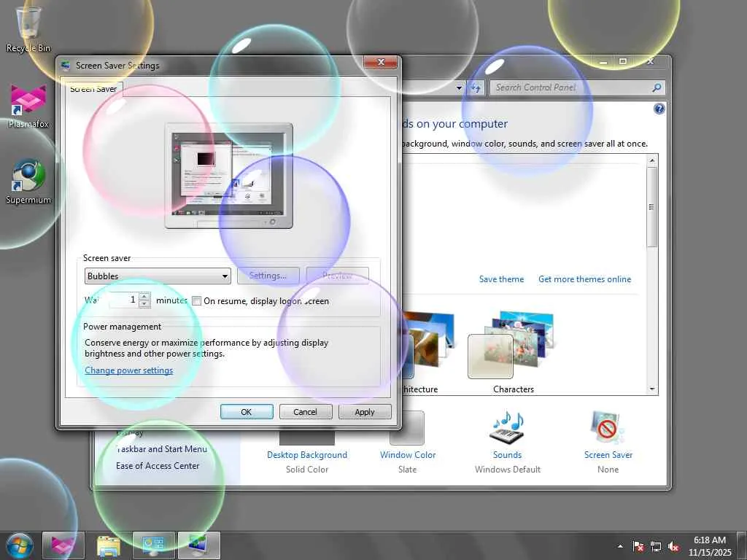Show hidden tray icons arrow
This screenshot has width=747, height=560.
click(x=620, y=546)
